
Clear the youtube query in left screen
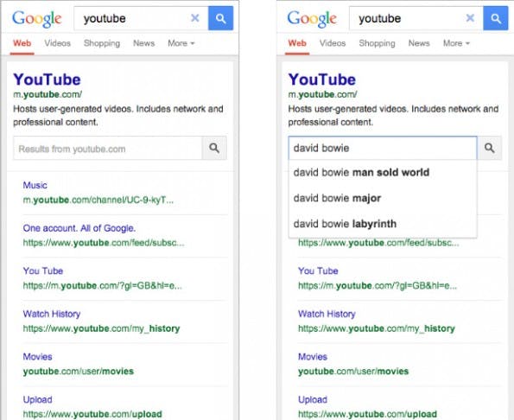pos(195,17)
